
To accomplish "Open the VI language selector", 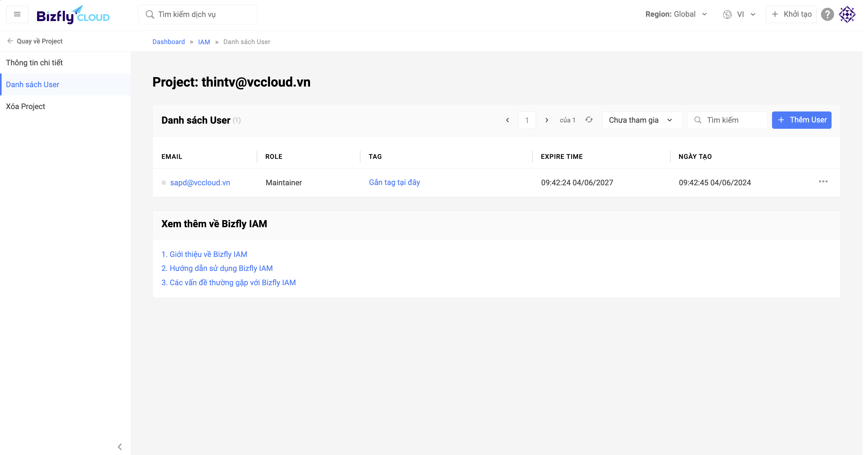I will coord(740,15).
